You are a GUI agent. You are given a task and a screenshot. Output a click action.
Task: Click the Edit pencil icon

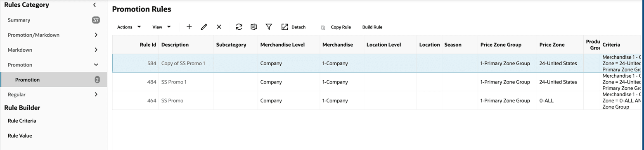[x=204, y=27]
